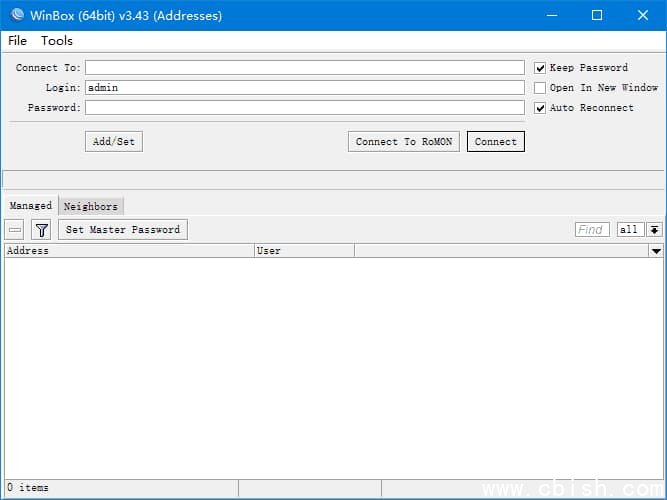Click Connect To RoMON button
This screenshot has width=667, height=500.
404,142
